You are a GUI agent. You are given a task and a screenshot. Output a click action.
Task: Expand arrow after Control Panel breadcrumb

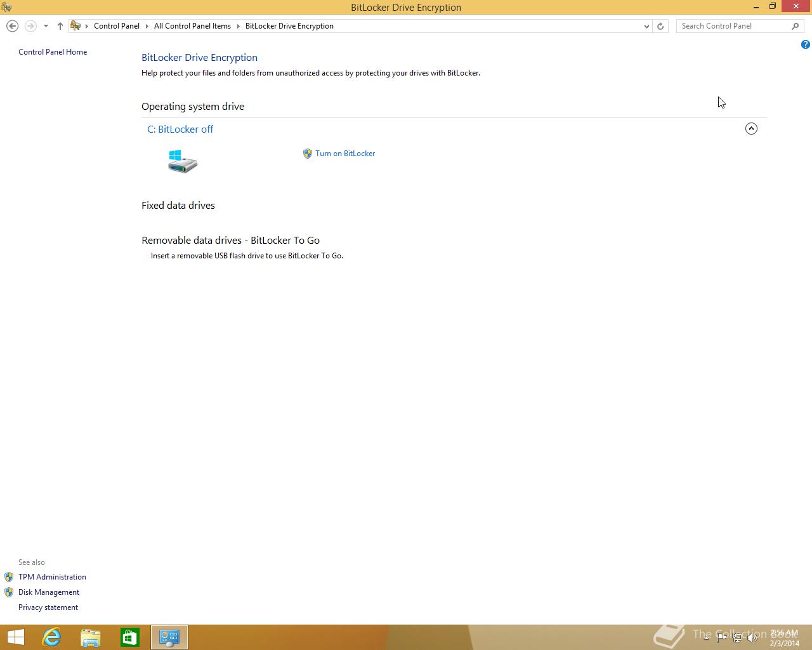[x=147, y=26]
